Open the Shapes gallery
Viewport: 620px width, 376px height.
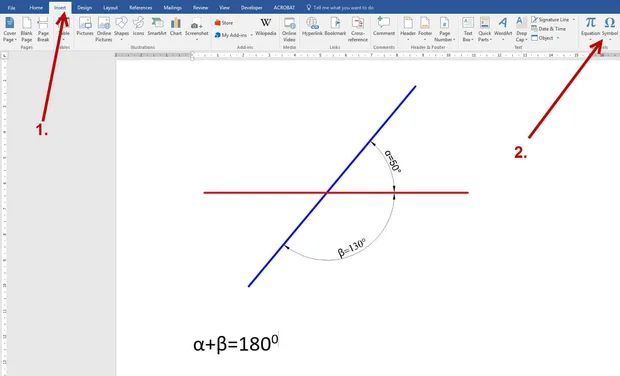tap(121, 28)
